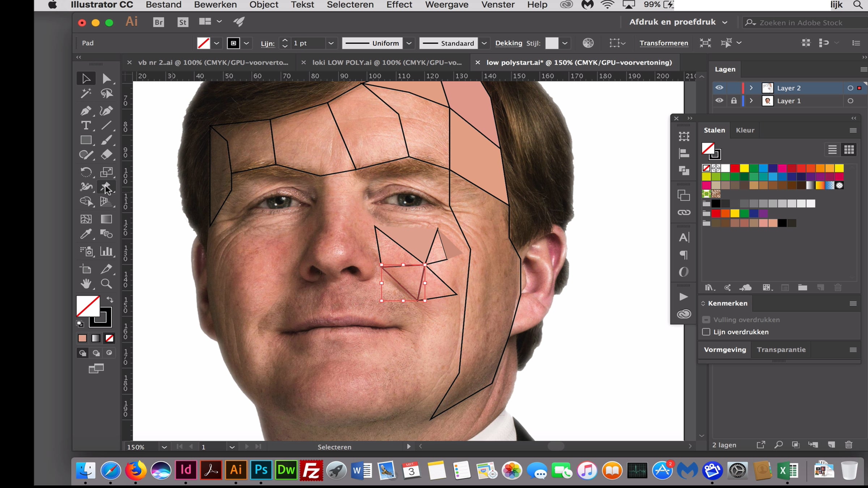The width and height of the screenshot is (868, 488).
Task: Choose the Lasso tool
Action: (x=107, y=94)
